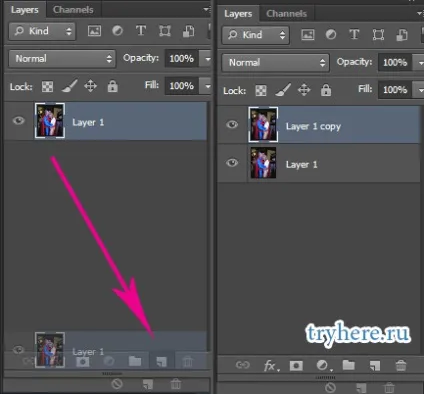This screenshot has height=394, width=424.
Task: Hide Layer 1 in the single-layer panel
Action: pyautogui.click(x=19, y=120)
